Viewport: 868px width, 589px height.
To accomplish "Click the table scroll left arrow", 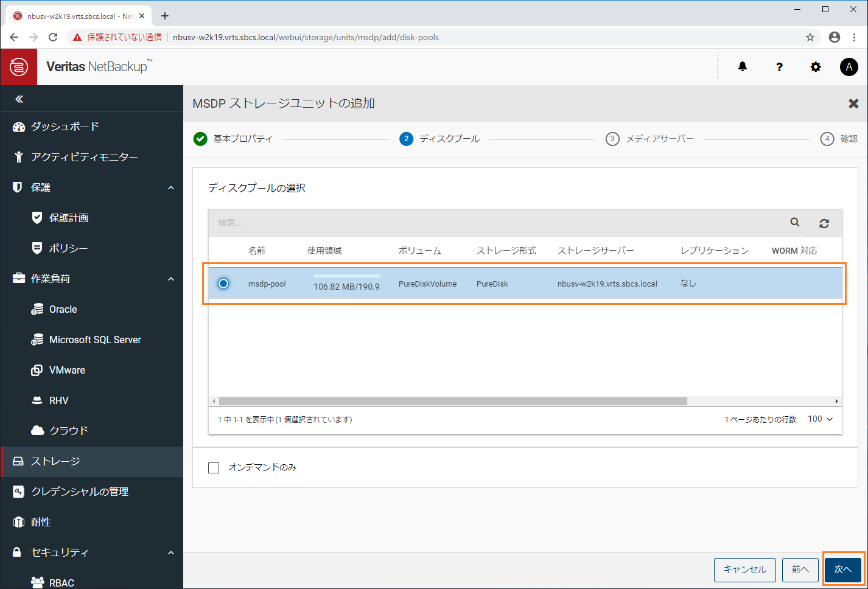I will [214, 402].
